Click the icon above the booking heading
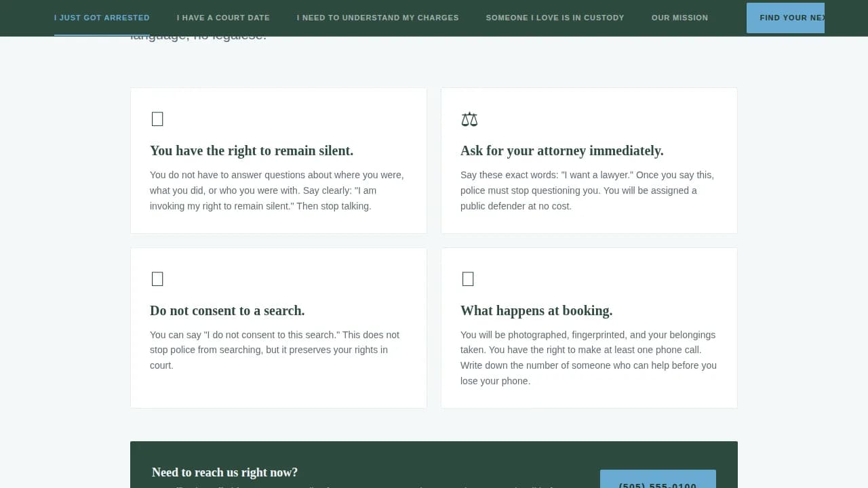Viewport: 868px width, 488px height. (468, 279)
